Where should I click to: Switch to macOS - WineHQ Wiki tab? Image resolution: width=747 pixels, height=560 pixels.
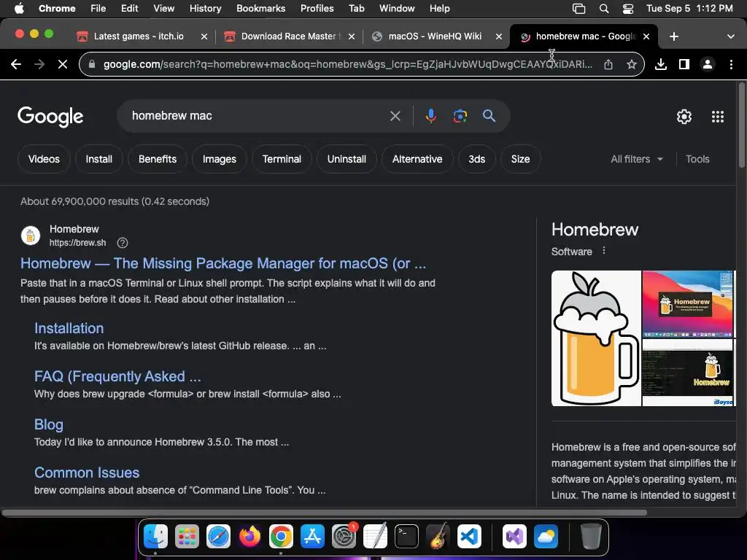point(435,36)
